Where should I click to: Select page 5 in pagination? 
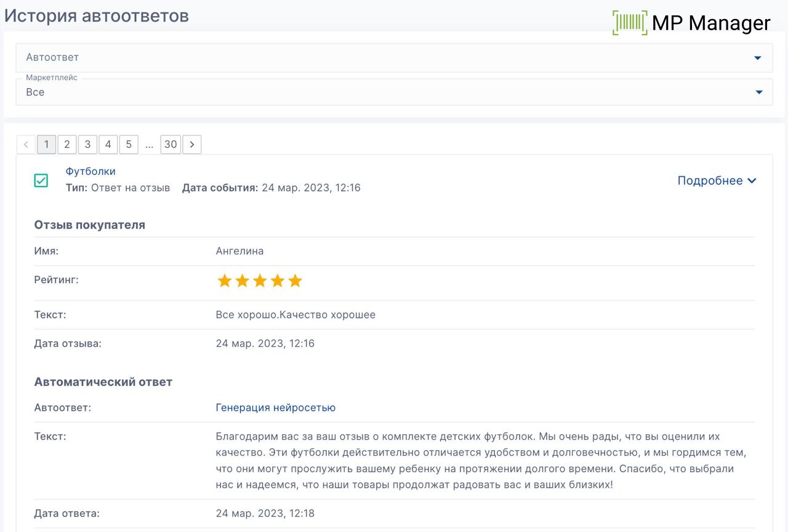coord(129,145)
